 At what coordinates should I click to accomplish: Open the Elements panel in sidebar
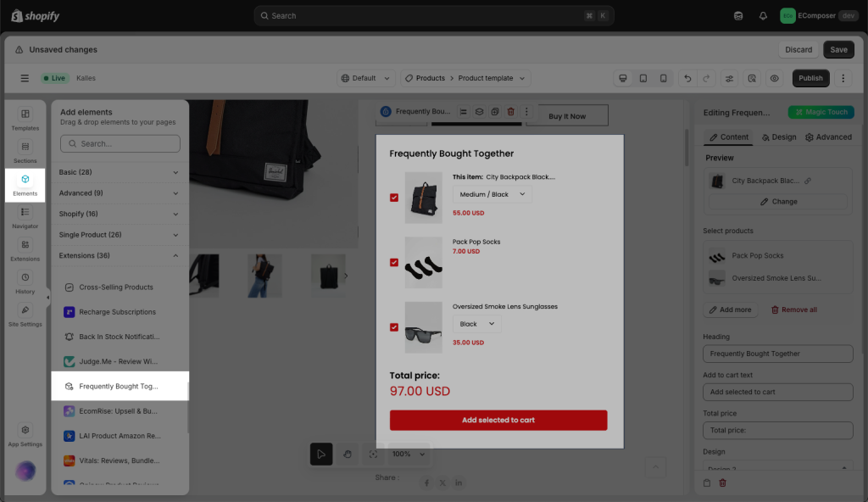coord(25,183)
